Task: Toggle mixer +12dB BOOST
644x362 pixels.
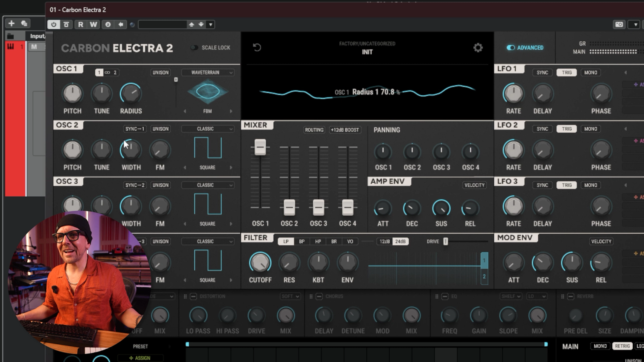Action: (345, 130)
